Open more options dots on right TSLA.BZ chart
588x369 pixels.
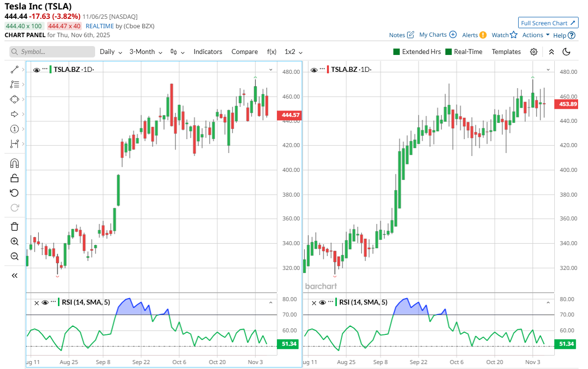coord(322,69)
